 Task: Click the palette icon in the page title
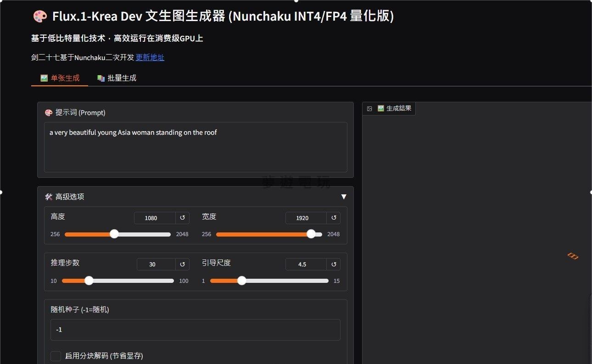pyautogui.click(x=40, y=17)
